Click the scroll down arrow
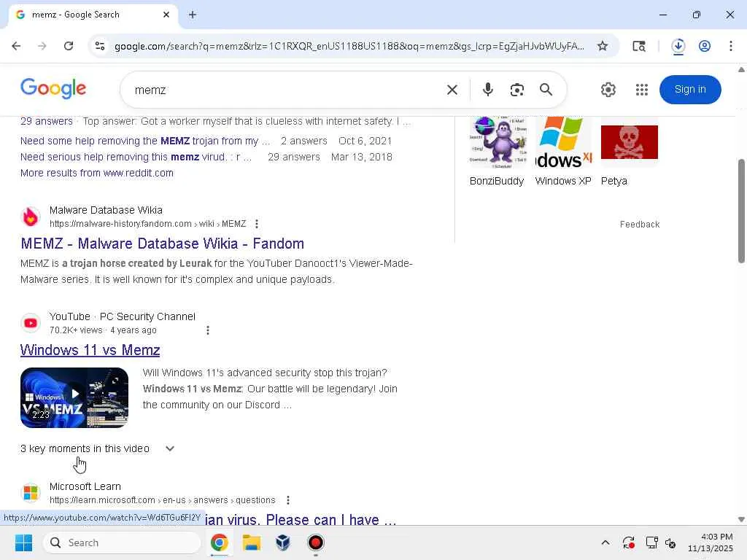Screen dimensions: 747x560 [741, 519]
